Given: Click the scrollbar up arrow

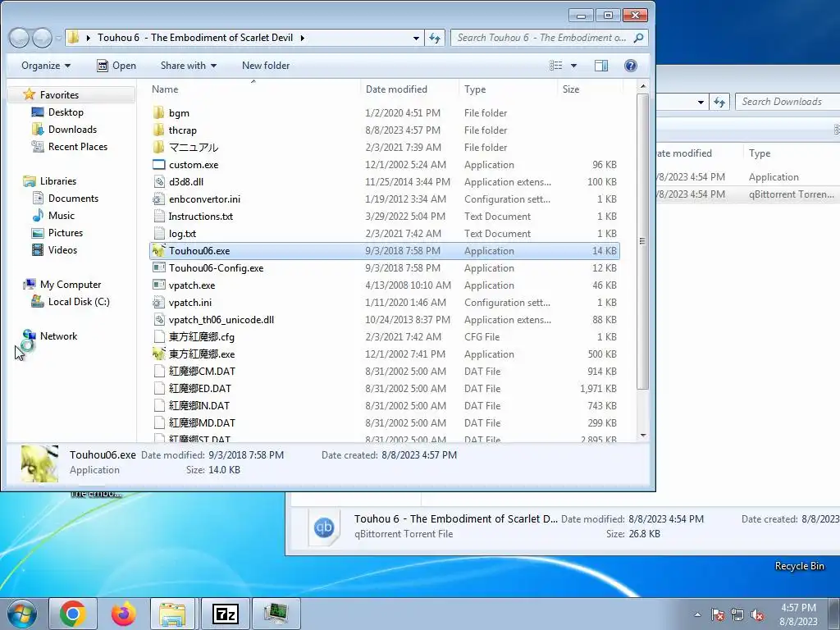Looking at the screenshot, I should coord(643,86).
